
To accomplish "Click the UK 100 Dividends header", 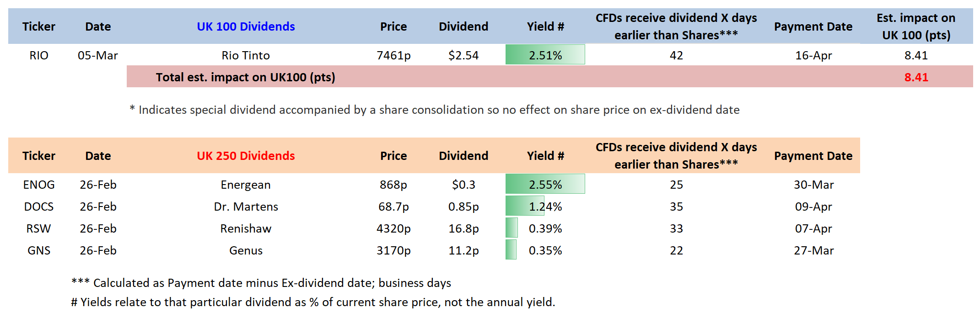I will tap(246, 26).
